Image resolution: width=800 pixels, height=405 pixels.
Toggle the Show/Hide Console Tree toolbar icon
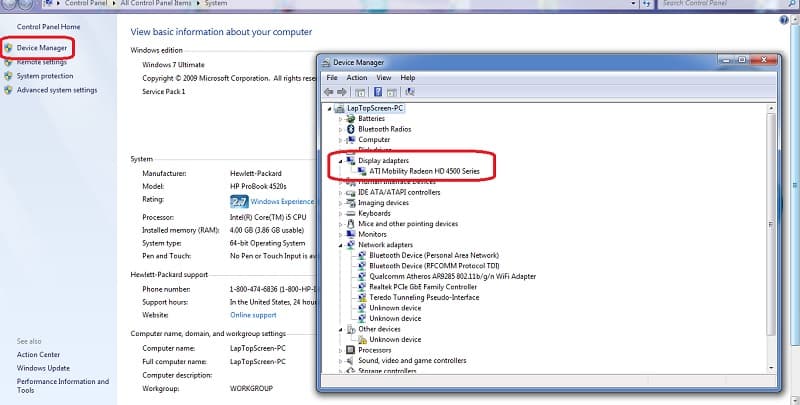(x=360, y=92)
